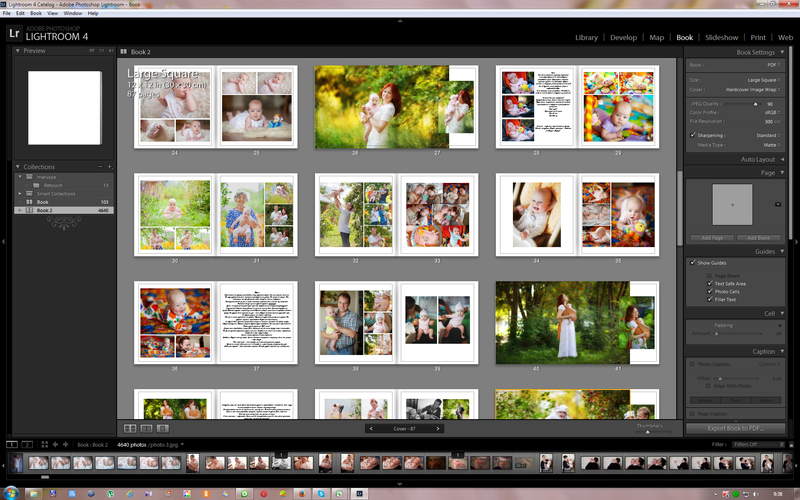This screenshot has height=500, width=800.
Task: Click the plus icon in Collections panel
Action: (x=107, y=167)
